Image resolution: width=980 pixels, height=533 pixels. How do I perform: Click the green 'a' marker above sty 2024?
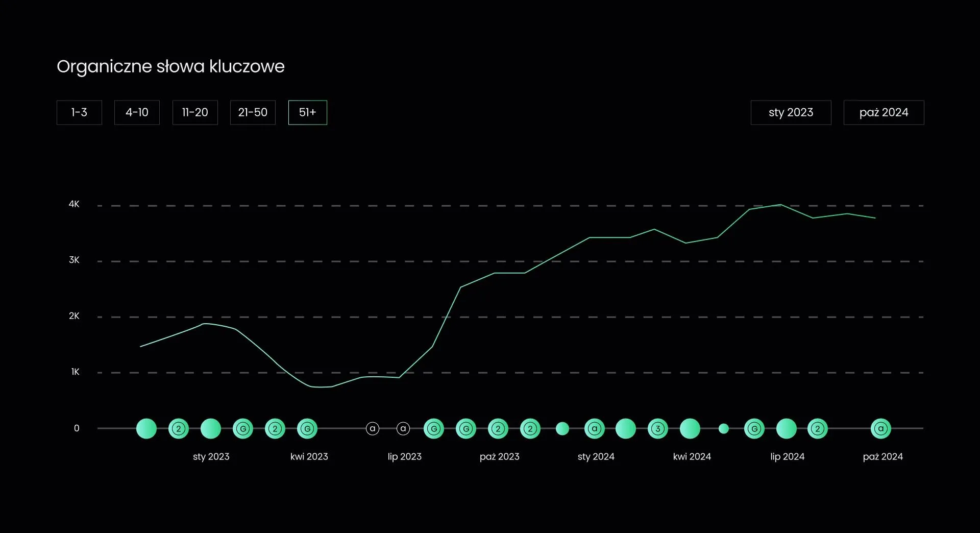[594, 429]
